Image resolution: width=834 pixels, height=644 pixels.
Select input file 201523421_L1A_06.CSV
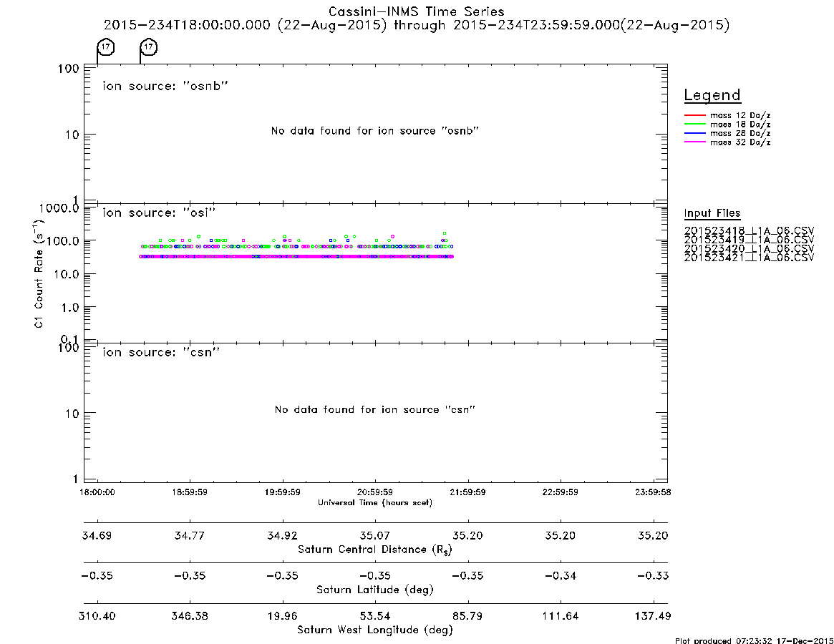[x=749, y=258]
